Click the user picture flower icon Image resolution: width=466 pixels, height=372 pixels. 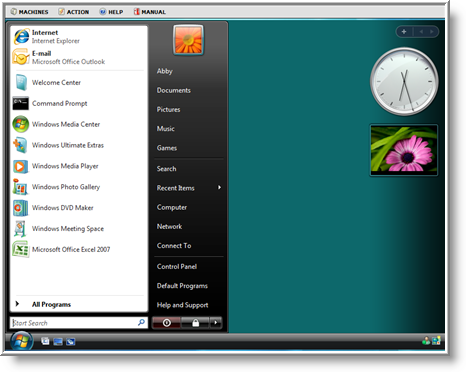[x=188, y=40]
